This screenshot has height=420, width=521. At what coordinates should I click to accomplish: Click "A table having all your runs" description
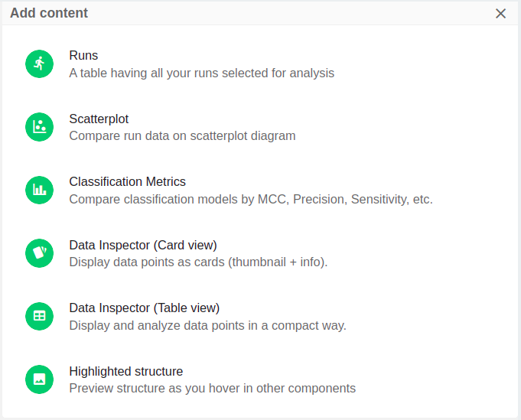201,73
